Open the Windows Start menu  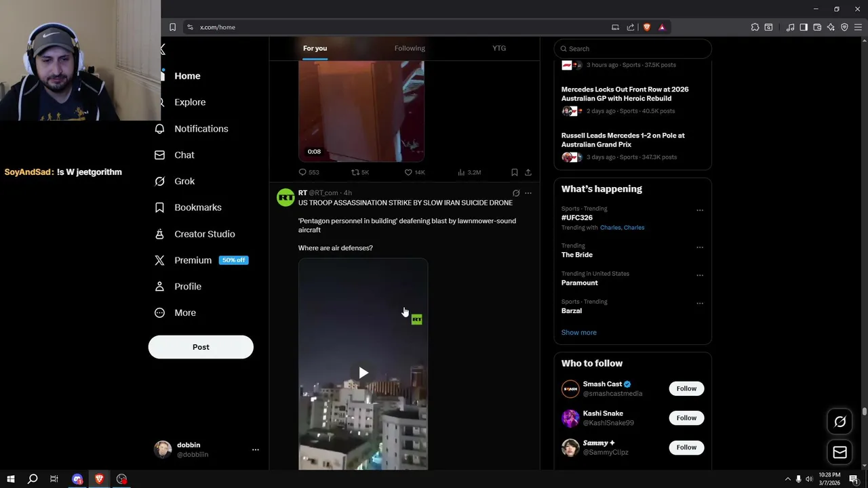click(x=10, y=479)
